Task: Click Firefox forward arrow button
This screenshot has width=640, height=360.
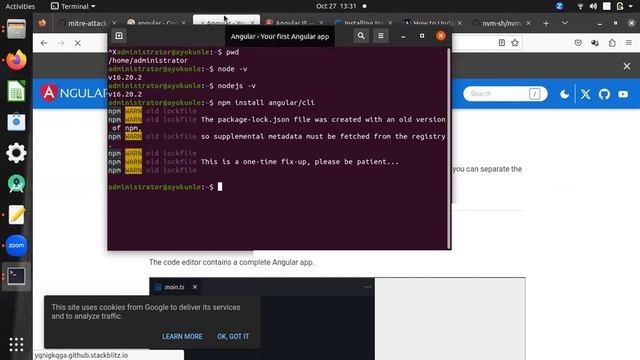Action: (x=61, y=43)
